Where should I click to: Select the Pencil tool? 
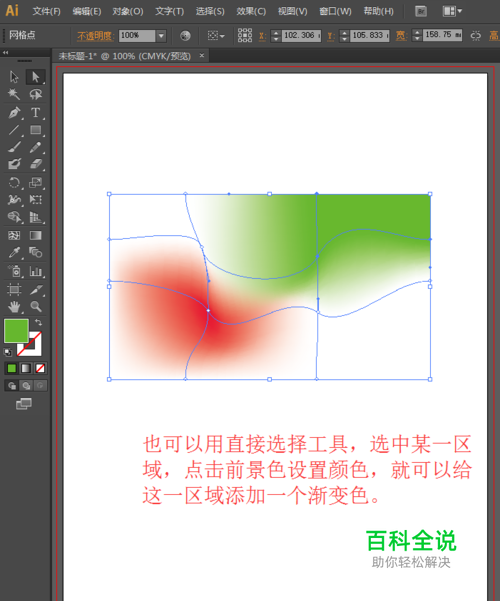coord(36,147)
